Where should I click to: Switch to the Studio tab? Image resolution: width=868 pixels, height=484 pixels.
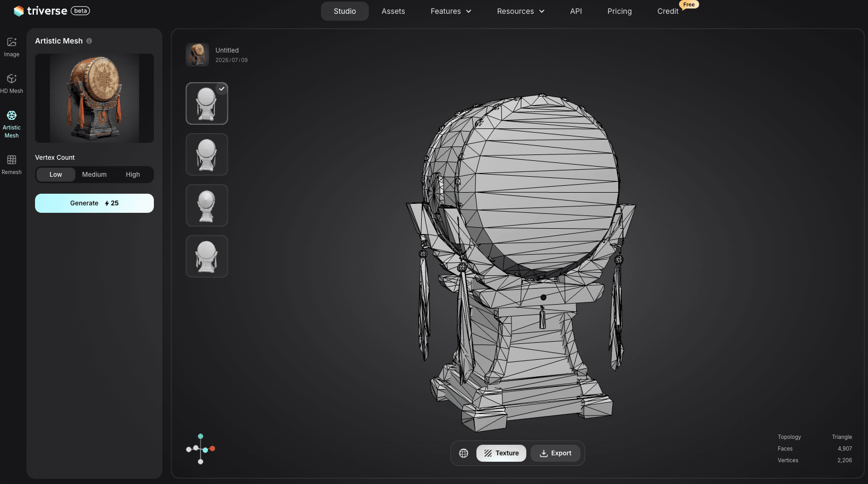345,11
